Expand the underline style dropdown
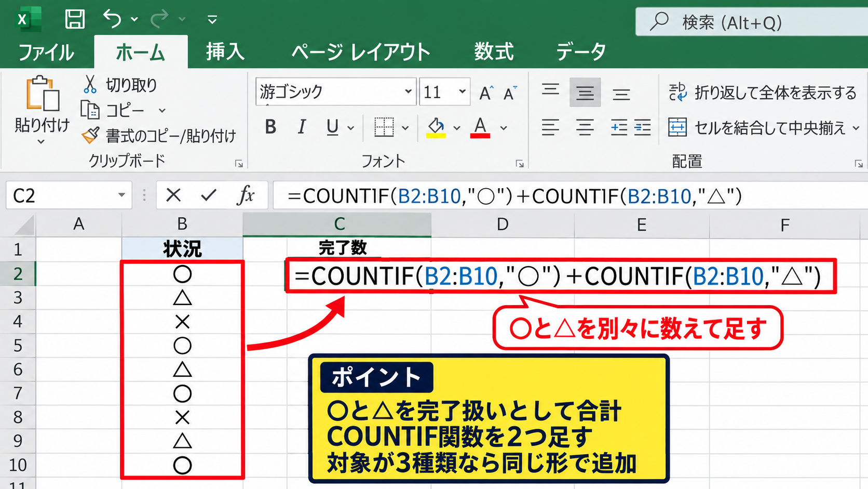 coord(351,128)
